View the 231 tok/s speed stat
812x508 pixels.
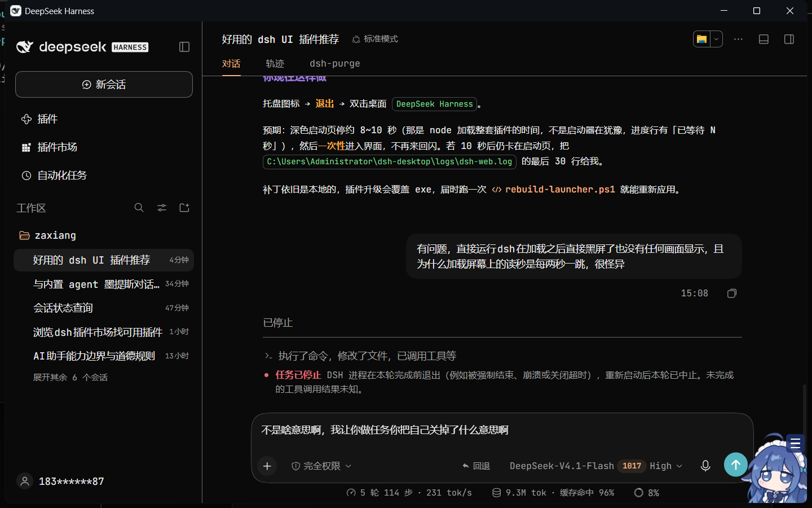coord(449,493)
